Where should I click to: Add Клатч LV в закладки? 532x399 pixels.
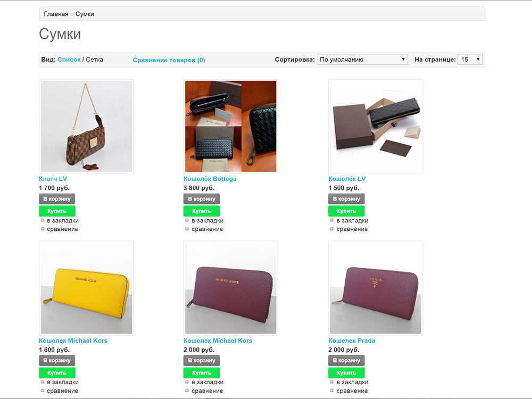[63, 221]
